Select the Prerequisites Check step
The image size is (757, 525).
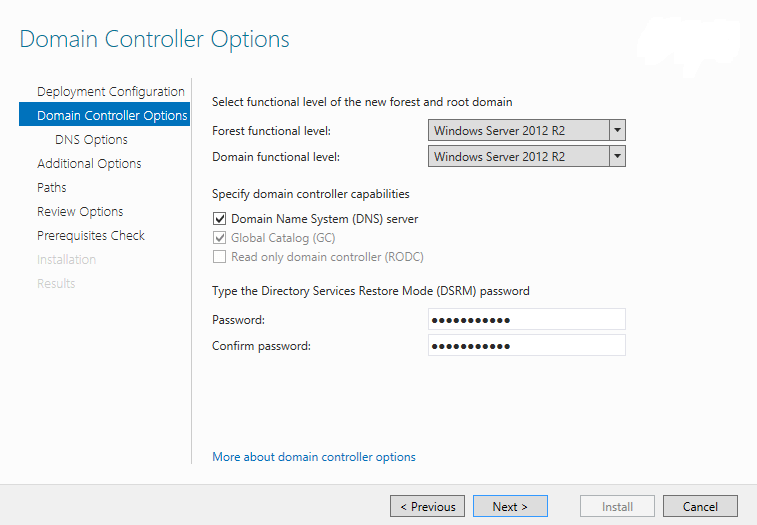click(91, 236)
